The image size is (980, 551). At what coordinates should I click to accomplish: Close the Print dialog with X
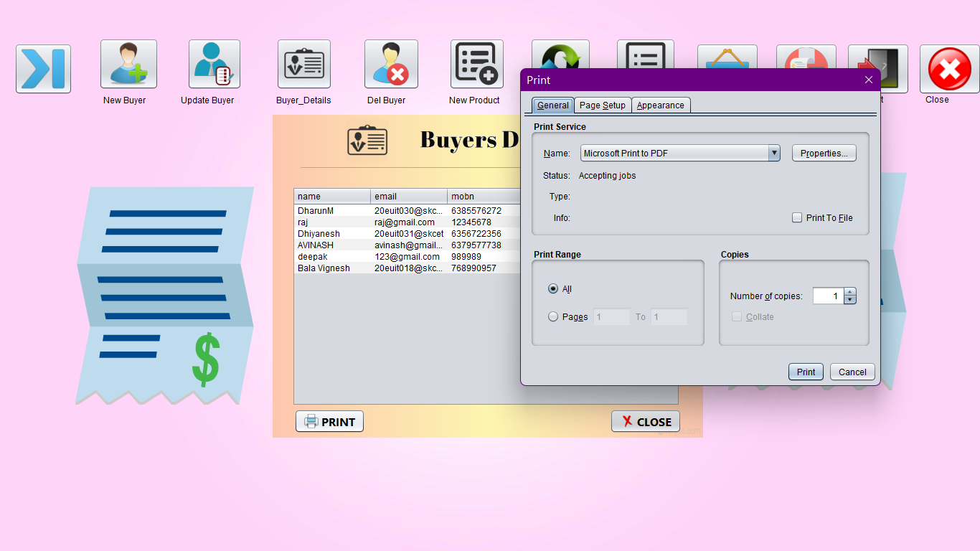869,80
